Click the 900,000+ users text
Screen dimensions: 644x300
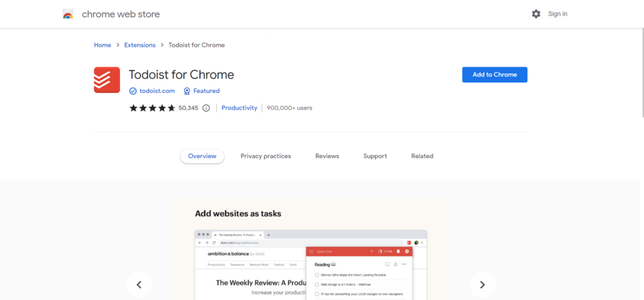point(289,108)
